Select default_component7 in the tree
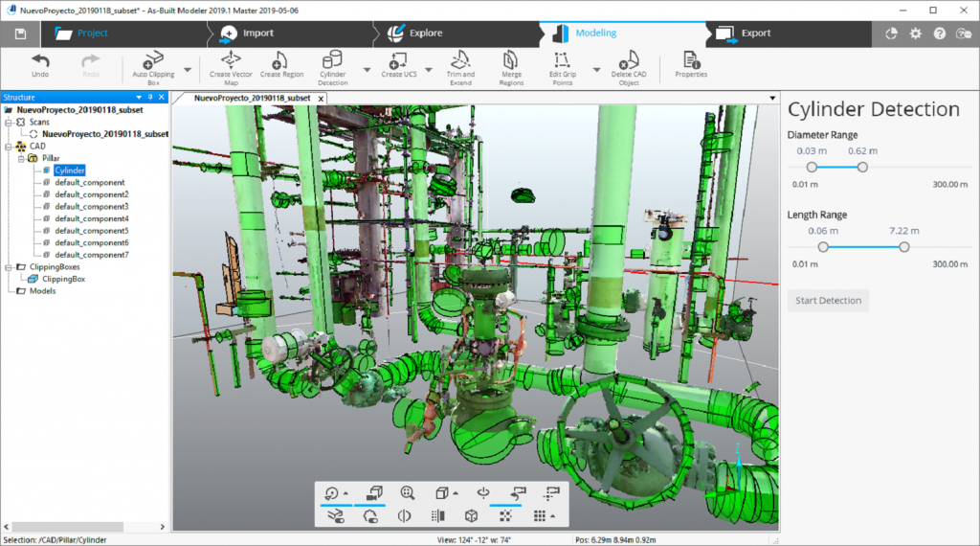This screenshot has height=546, width=980. [92, 255]
